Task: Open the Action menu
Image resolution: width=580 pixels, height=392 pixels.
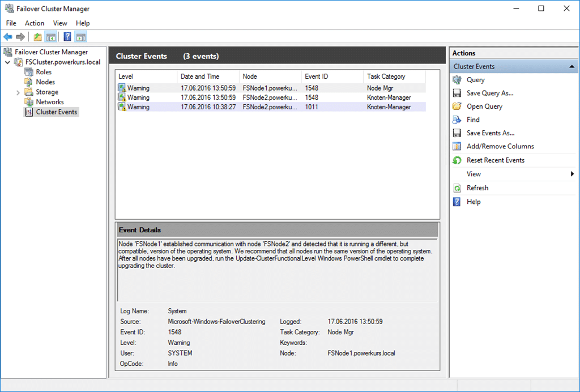Action: tap(35, 23)
